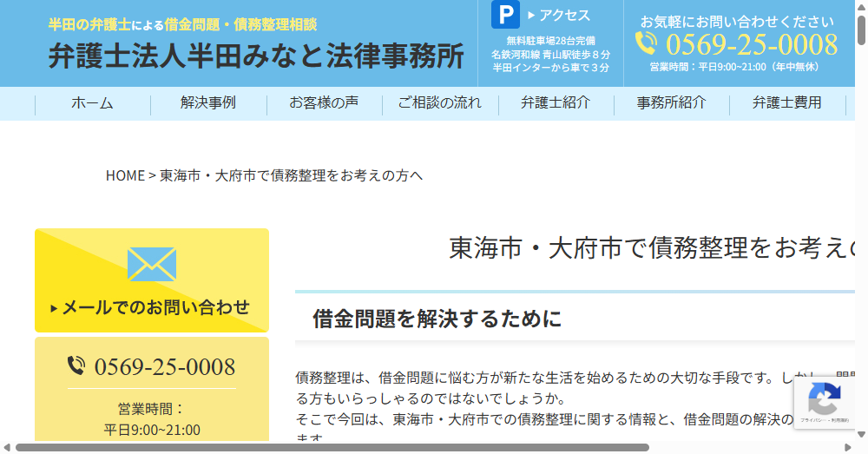Click the 弁護士法人半田みなと法律事務所 site title
This screenshot has height=454, width=868.
click(256, 56)
